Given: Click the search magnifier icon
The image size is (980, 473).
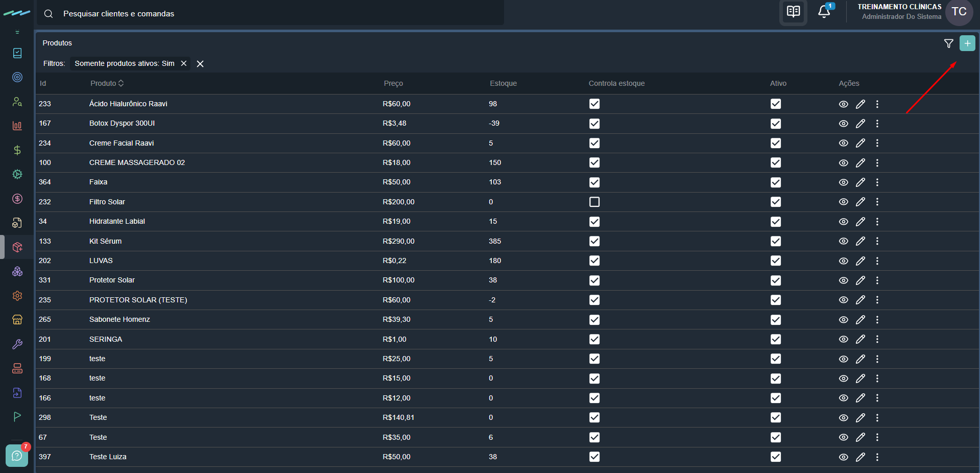Looking at the screenshot, I should pyautogui.click(x=49, y=14).
